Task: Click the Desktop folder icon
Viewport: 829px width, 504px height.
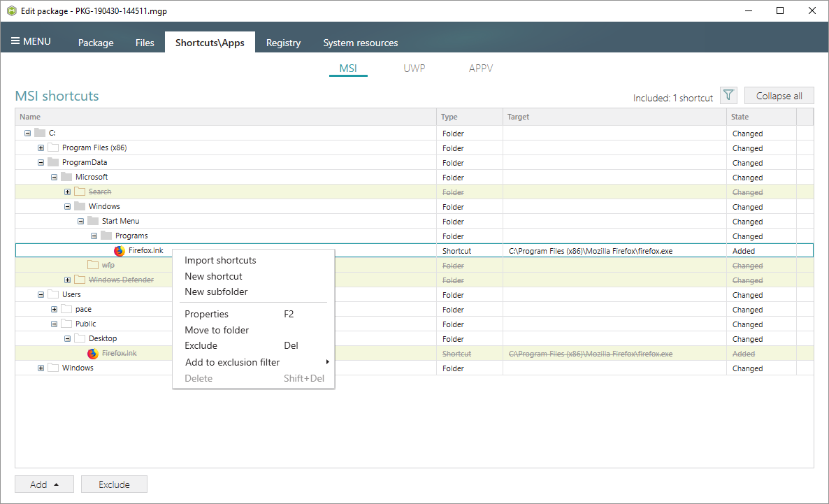Action: point(80,338)
